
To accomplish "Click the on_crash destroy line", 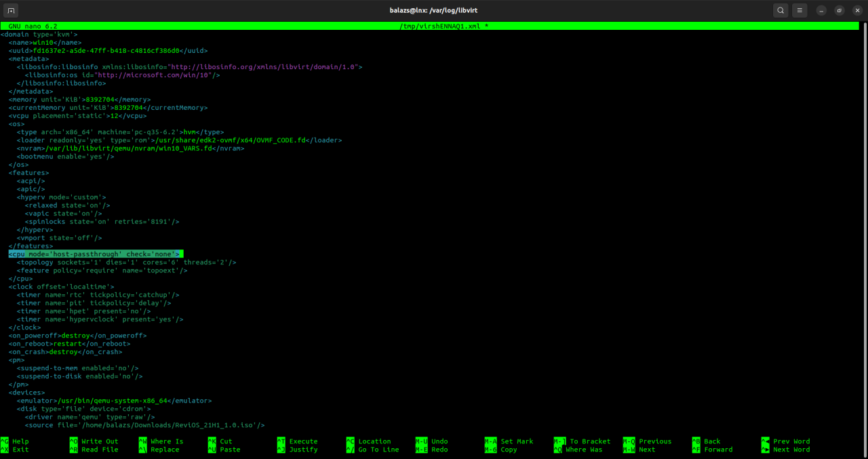I will 65,352.
